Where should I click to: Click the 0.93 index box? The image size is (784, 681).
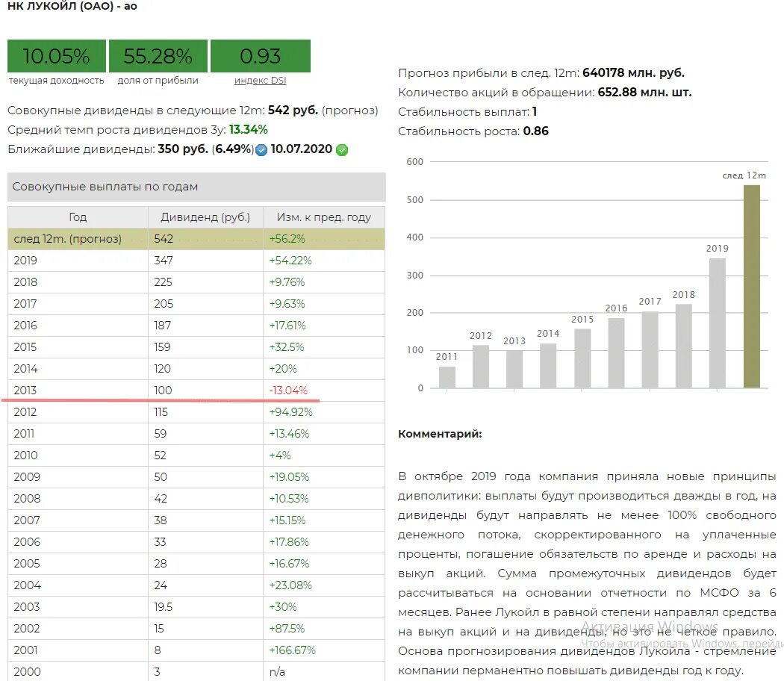point(261,56)
